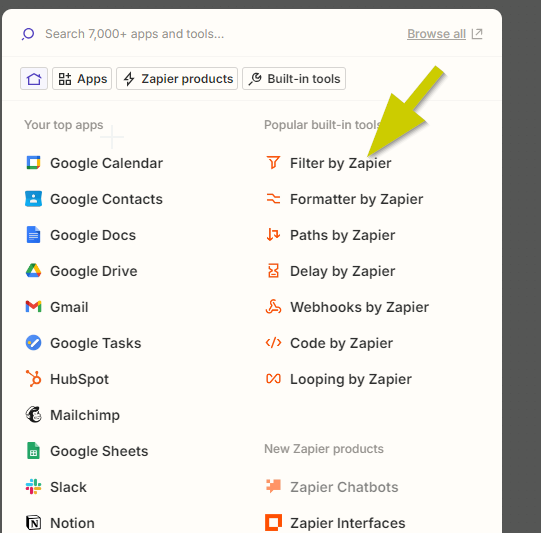The image size is (541, 533).
Task: Switch to the Zapier products tab
Action: 177,79
